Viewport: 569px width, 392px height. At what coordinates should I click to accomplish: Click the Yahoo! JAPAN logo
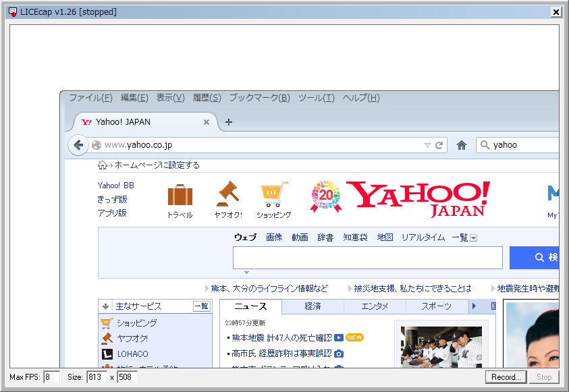point(418,199)
